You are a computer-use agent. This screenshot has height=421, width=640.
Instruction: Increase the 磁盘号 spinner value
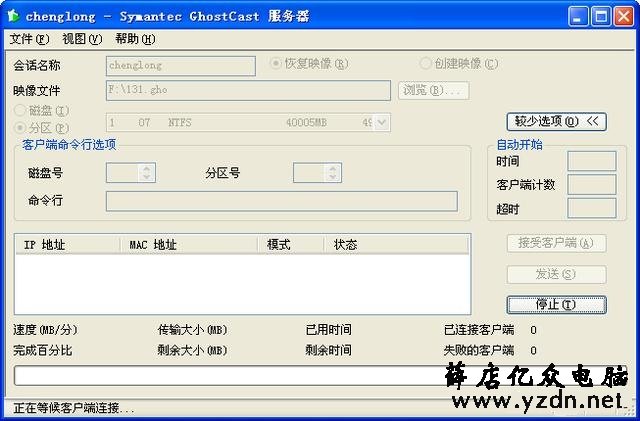[x=147, y=168]
